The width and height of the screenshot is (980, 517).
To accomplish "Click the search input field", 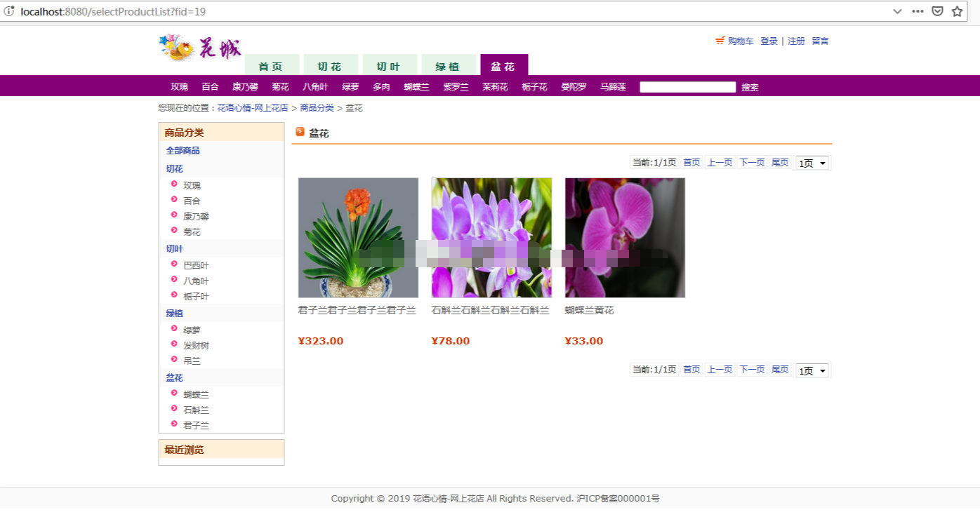I will pyautogui.click(x=687, y=87).
